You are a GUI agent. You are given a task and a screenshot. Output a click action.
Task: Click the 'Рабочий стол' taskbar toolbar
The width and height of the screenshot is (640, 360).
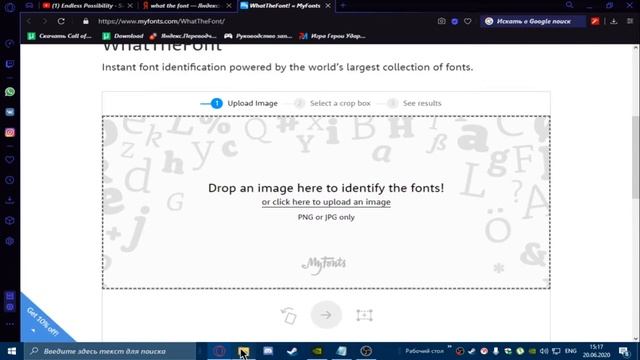point(424,351)
